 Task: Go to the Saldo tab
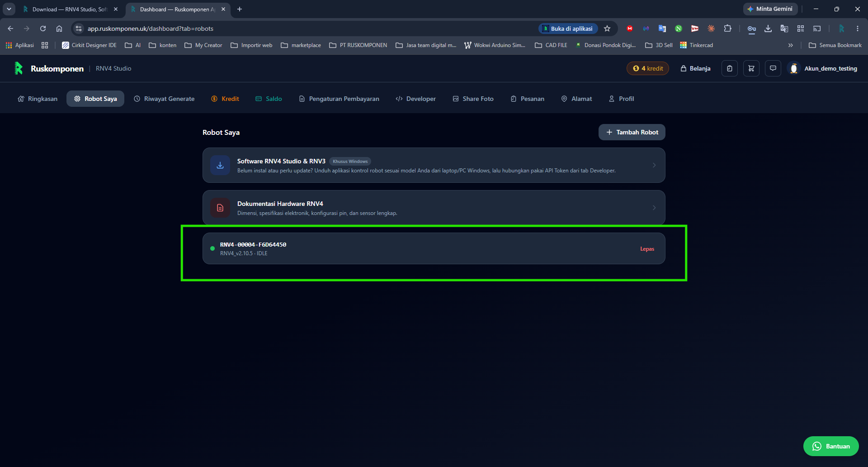tap(269, 99)
